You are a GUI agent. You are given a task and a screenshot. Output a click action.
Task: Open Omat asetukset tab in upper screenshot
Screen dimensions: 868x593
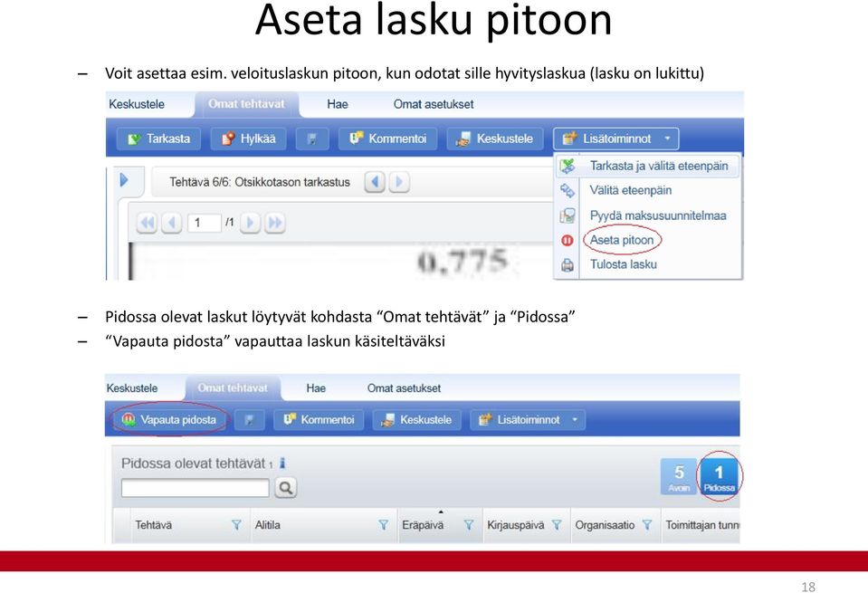pos(433,104)
